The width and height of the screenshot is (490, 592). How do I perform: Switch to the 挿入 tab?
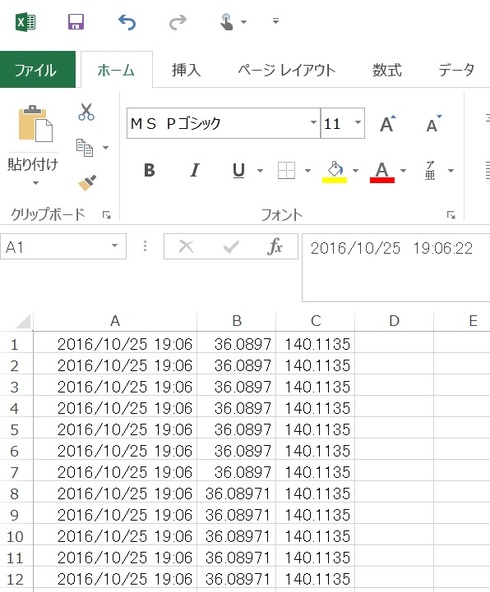186,70
